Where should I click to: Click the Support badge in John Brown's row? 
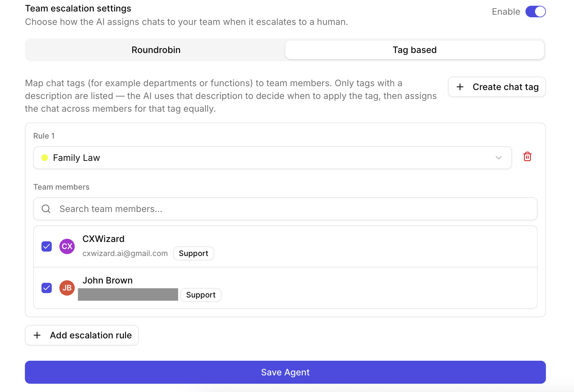(x=201, y=295)
